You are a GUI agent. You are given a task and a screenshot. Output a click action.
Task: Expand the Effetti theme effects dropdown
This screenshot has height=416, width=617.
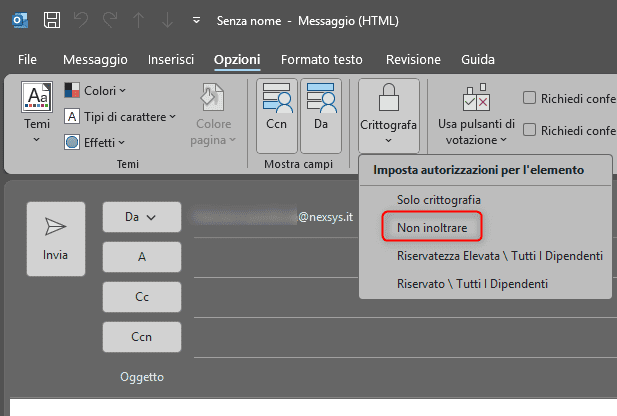click(x=94, y=142)
